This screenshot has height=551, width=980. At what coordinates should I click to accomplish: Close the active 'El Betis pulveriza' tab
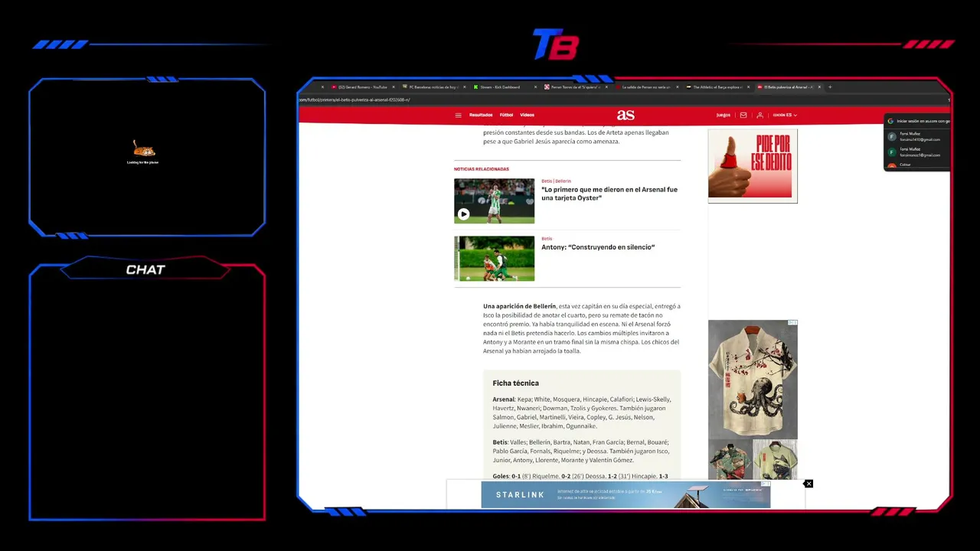pyautogui.click(x=819, y=87)
